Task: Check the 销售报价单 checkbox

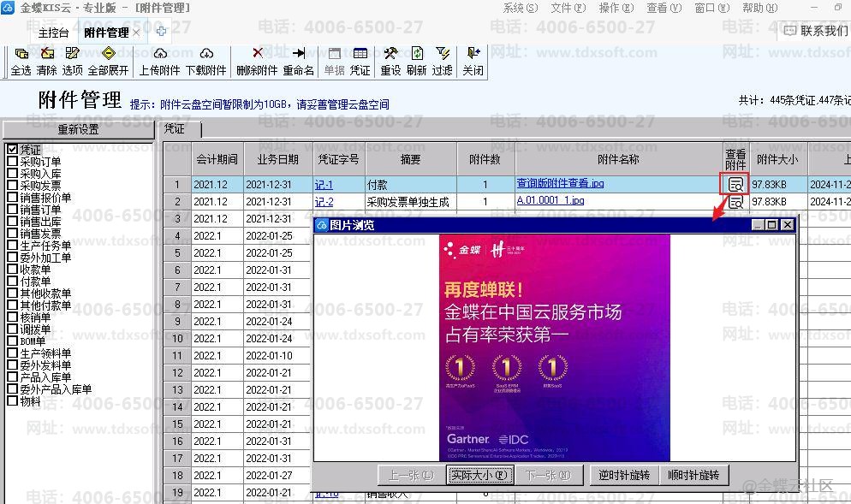Action: [13, 197]
